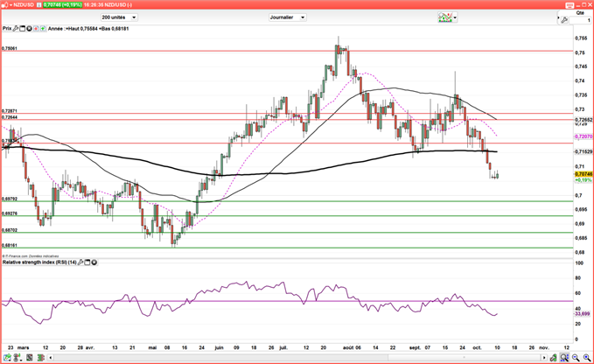
Task: Click the fourth bottom-left toolbar icon with red-green bars
Action: [40, 357]
